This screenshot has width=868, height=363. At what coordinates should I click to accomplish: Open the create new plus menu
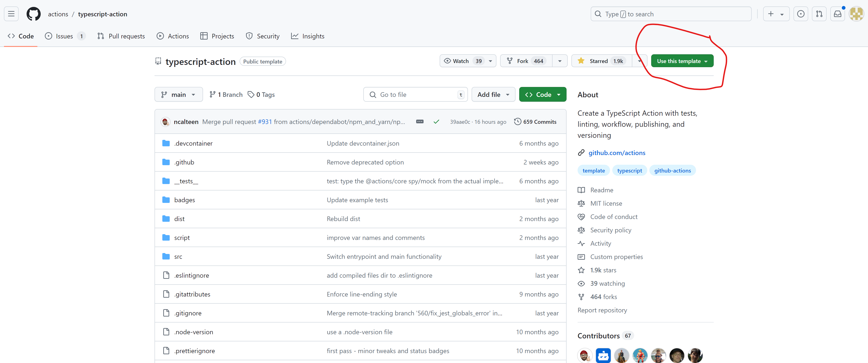776,14
